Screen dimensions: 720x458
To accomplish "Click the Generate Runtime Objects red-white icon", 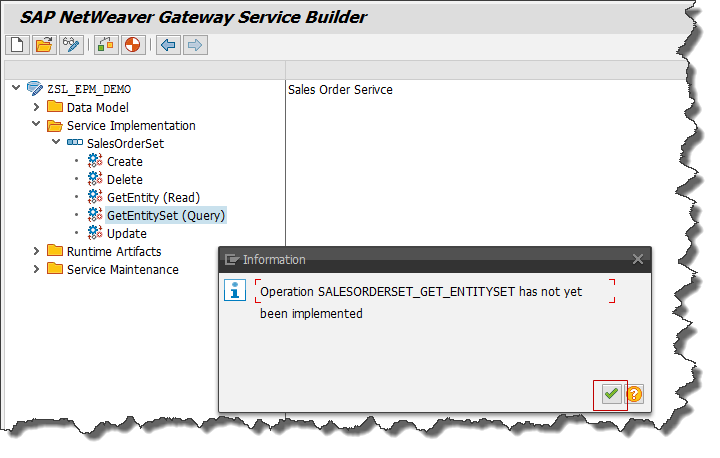I will [x=132, y=45].
